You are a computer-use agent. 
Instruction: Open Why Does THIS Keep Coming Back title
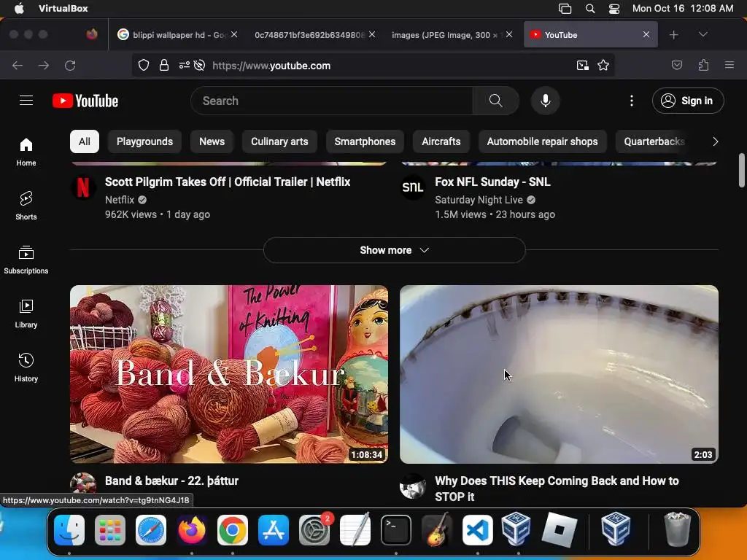tap(557, 489)
